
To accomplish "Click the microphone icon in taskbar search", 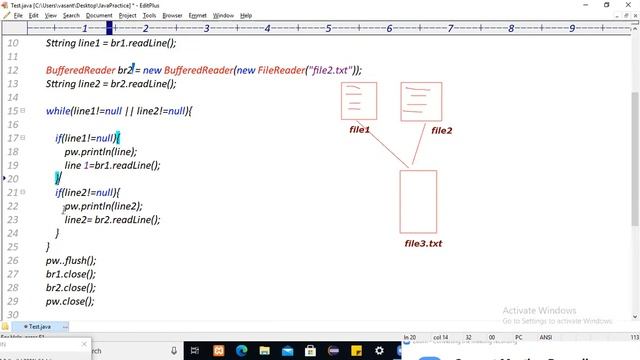I will (x=174, y=351).
